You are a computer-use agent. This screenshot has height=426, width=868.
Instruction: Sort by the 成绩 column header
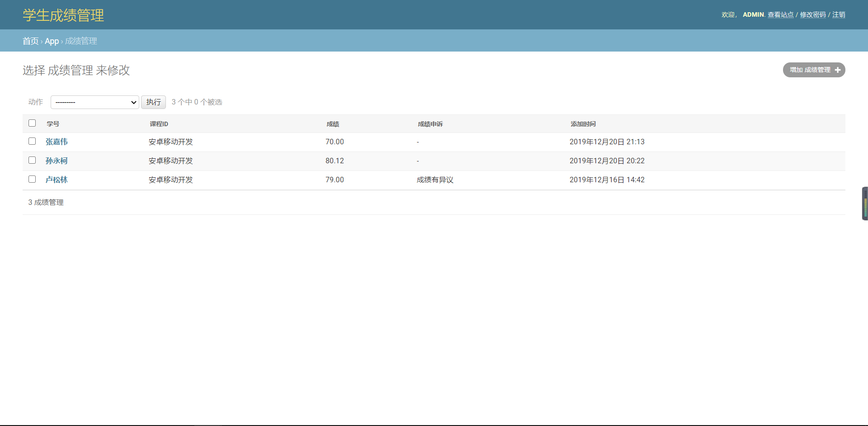pyautogui.click(x=333, y=124)
